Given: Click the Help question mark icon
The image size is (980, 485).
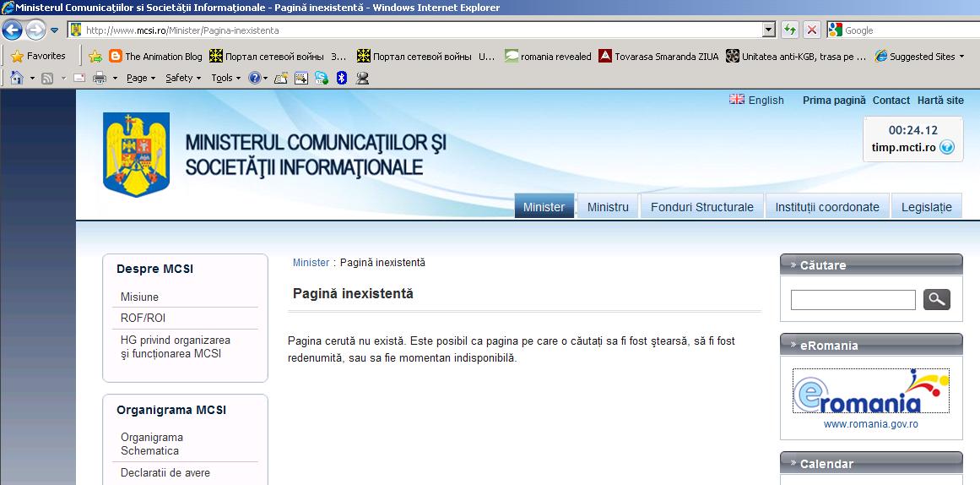Looking at the screenshot, I should 254,79.
